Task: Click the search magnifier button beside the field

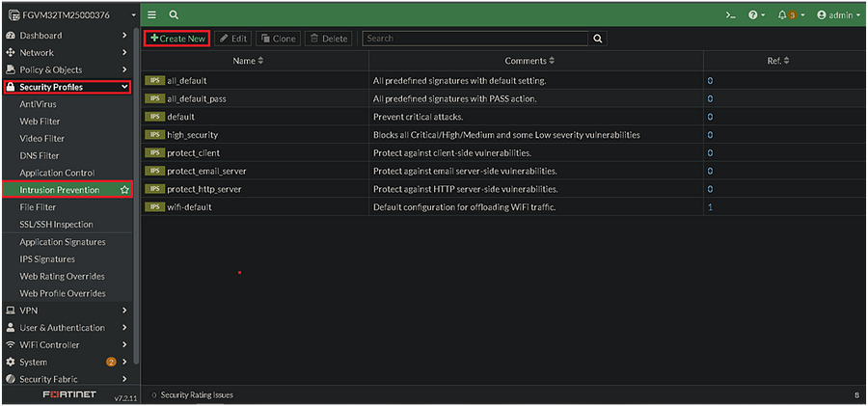Action: point(597,39)
